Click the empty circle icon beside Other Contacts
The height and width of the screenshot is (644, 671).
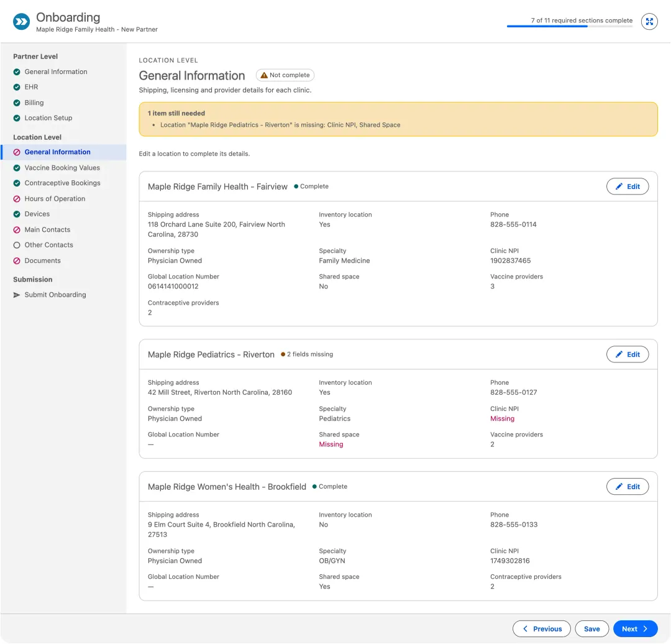(x=17, y=246)
